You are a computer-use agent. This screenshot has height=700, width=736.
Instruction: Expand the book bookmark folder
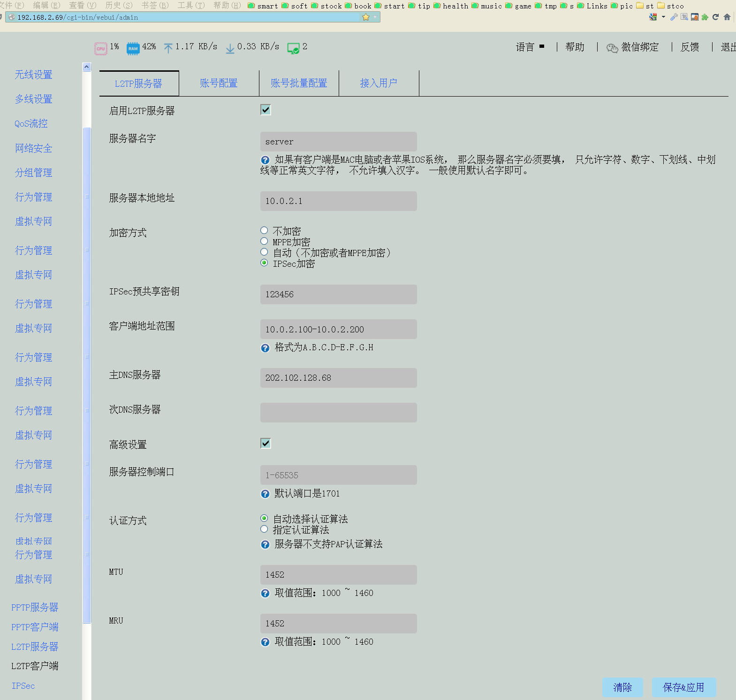[358, 6]
